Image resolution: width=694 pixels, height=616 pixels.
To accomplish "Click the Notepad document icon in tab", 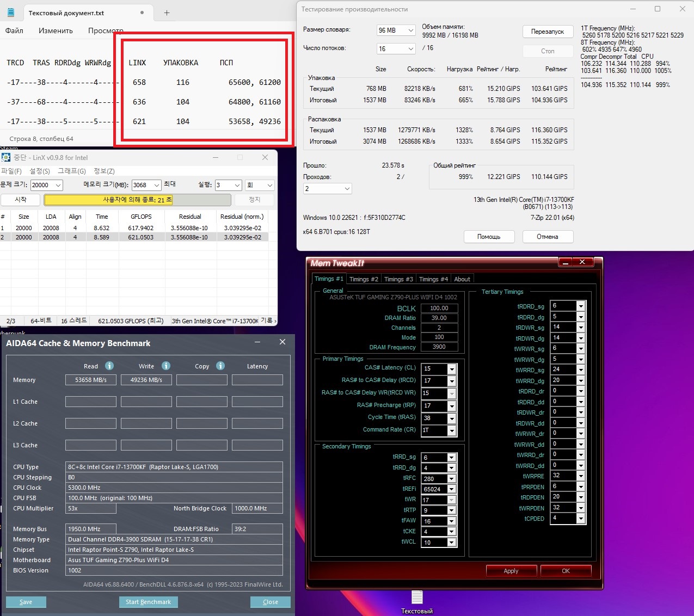I will pos(11,13).
